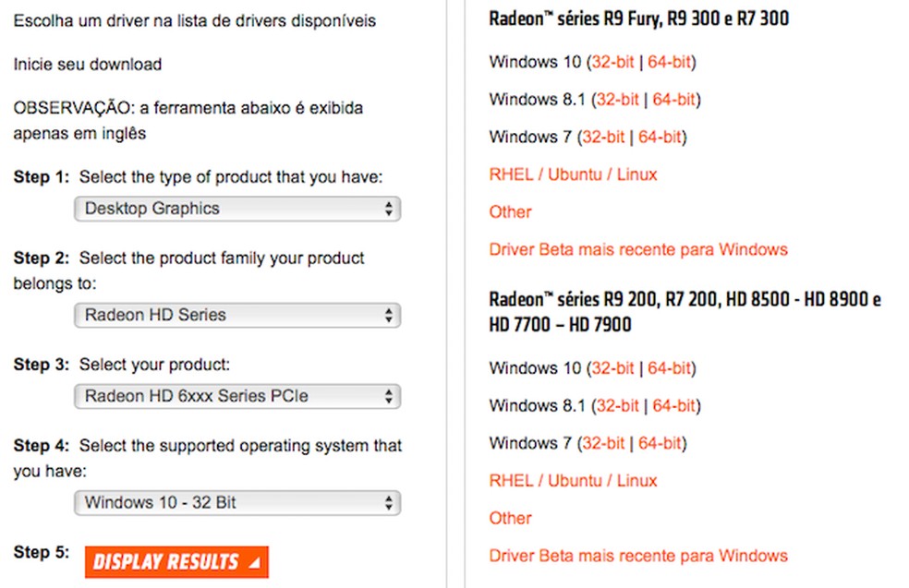Click Windows 8.1 64-bit link for R9 200 series

point(675,405)
